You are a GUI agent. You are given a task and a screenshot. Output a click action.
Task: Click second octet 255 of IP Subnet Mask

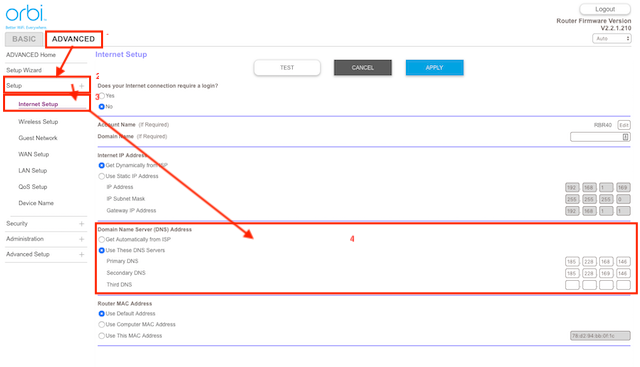pos(589,199)
